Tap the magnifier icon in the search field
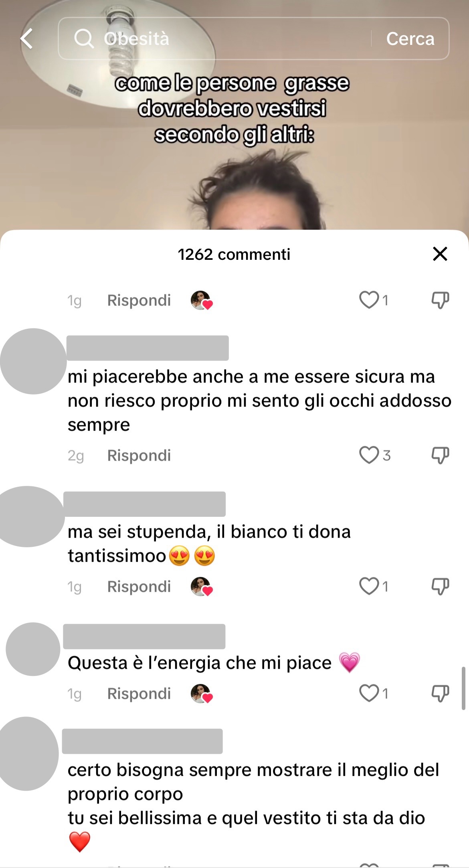Viewport: 469px width, 868px height. 84,39
